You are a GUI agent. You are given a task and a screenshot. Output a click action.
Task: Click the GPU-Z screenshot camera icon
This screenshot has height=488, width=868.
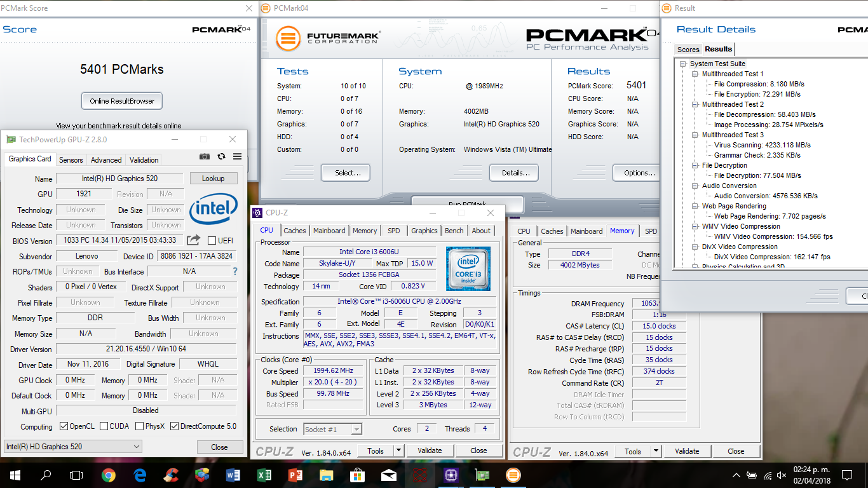[x=205, y=156]
